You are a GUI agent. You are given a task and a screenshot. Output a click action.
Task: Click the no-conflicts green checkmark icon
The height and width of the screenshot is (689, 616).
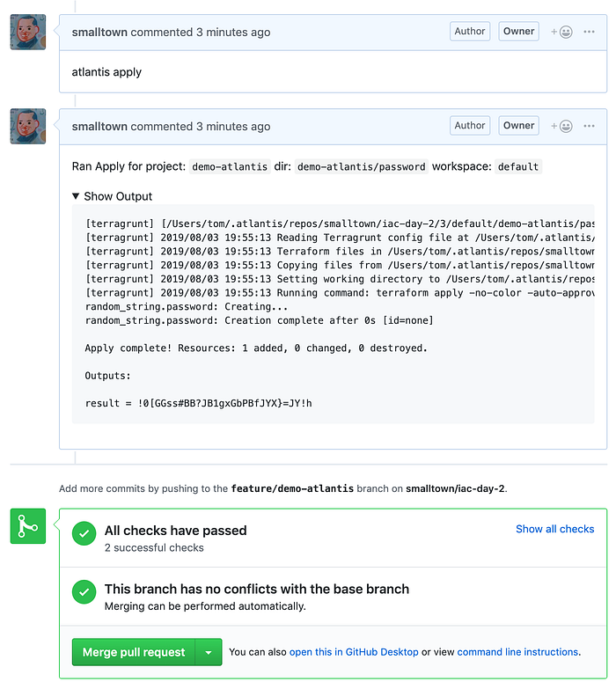click(x=84, y=592)
